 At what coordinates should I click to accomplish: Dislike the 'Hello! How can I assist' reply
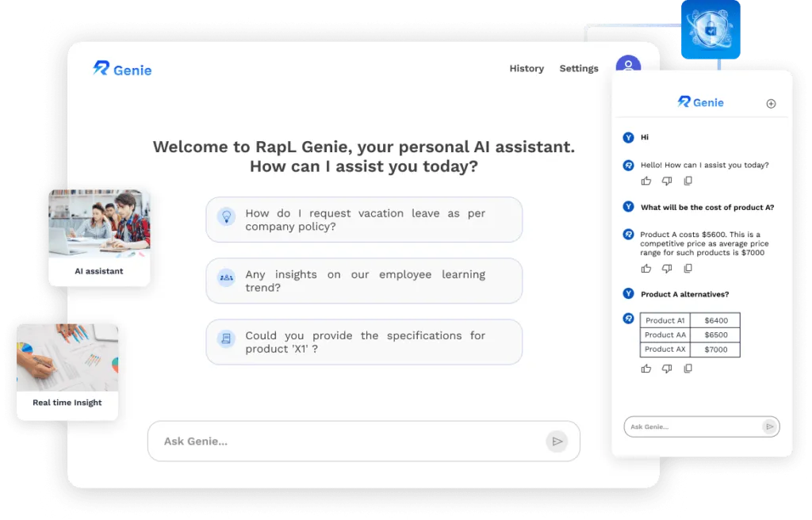pos(667,181)
